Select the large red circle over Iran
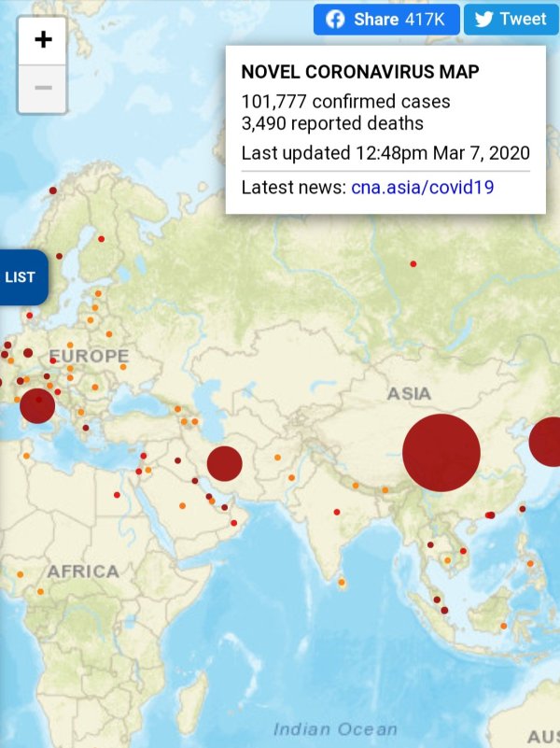This screenshot has height=748, width=560. point(224,463)
